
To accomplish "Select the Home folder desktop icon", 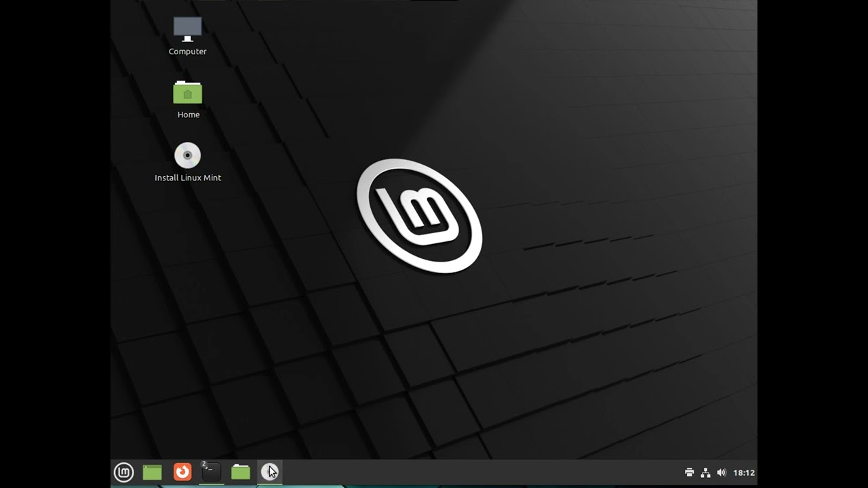I will coord(188,92).
